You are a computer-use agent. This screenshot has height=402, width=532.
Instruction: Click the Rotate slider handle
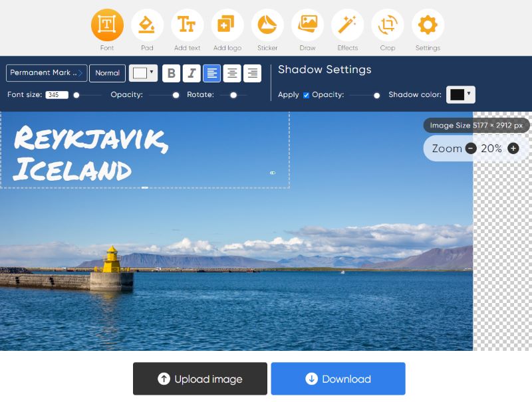[x=233, y=95]
